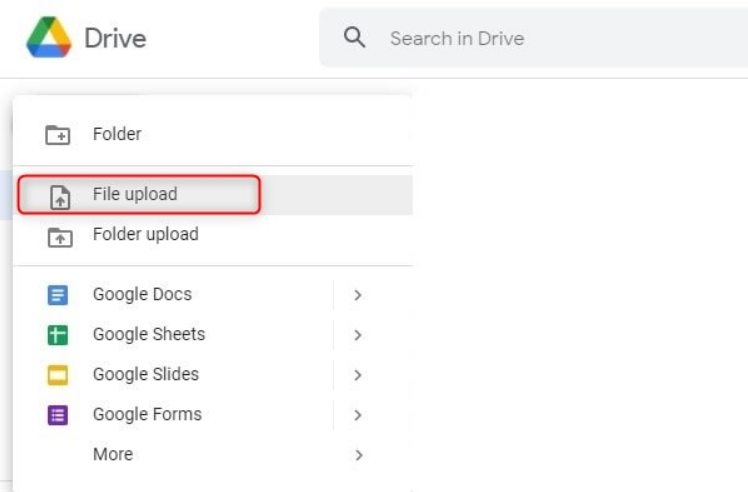Expand the Google Sheets submenu arrow

(357, 335)
